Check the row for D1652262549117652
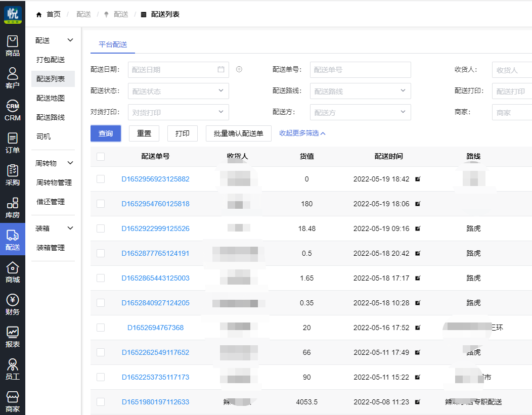The height and width of the screenshot is (415, 532). (101, 352)
